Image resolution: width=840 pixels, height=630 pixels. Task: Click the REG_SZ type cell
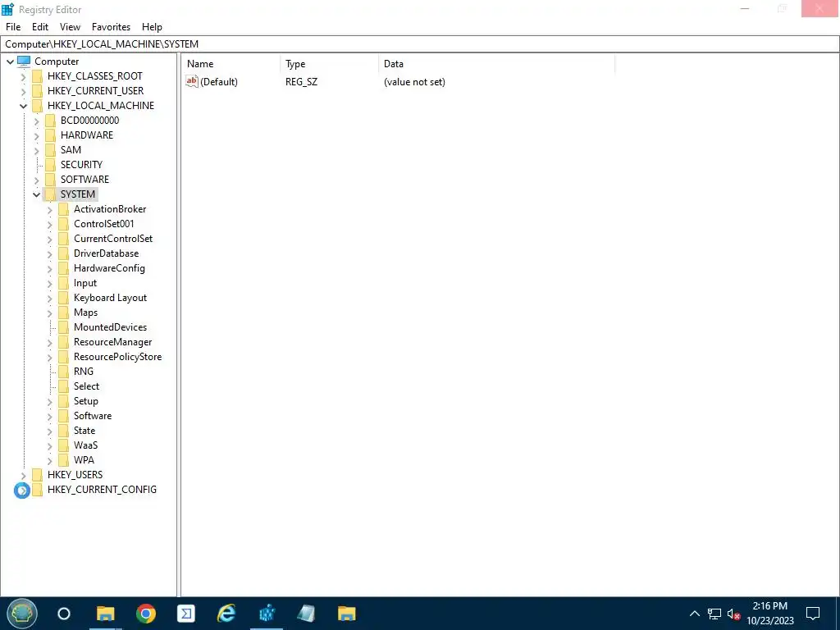pyautogui.click(x=301, y=82)
